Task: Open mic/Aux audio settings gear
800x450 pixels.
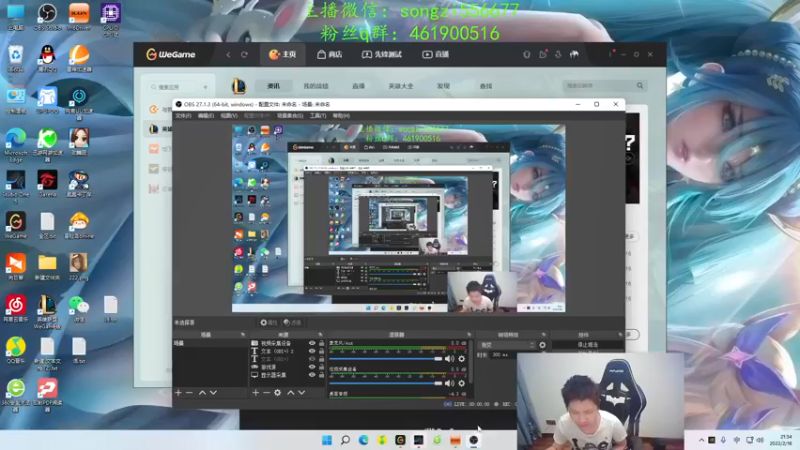Action: click(462, 359)
